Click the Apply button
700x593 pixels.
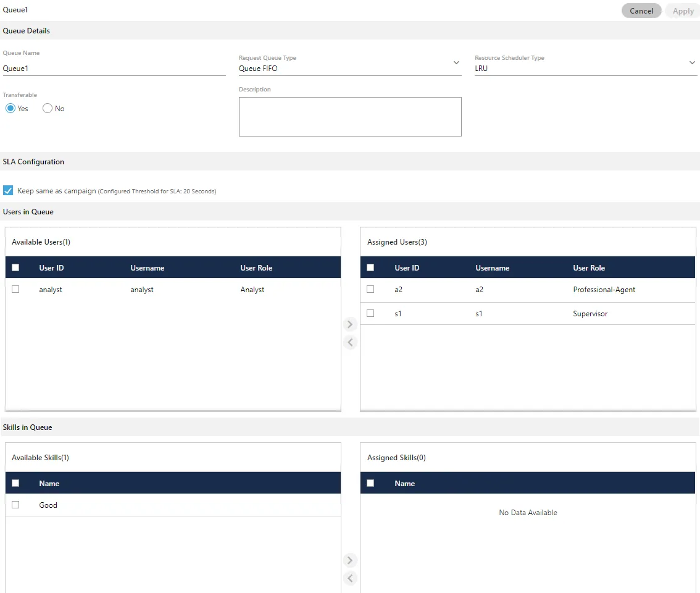click(x=683, y=11)
